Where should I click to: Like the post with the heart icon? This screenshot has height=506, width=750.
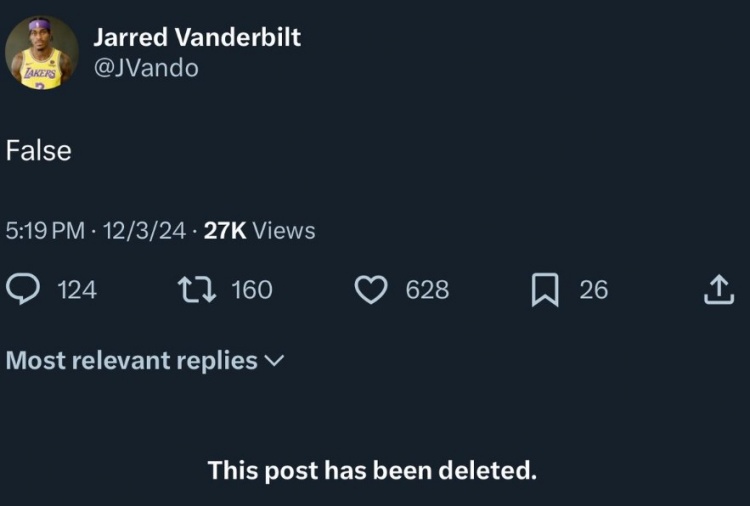[371, 290]
